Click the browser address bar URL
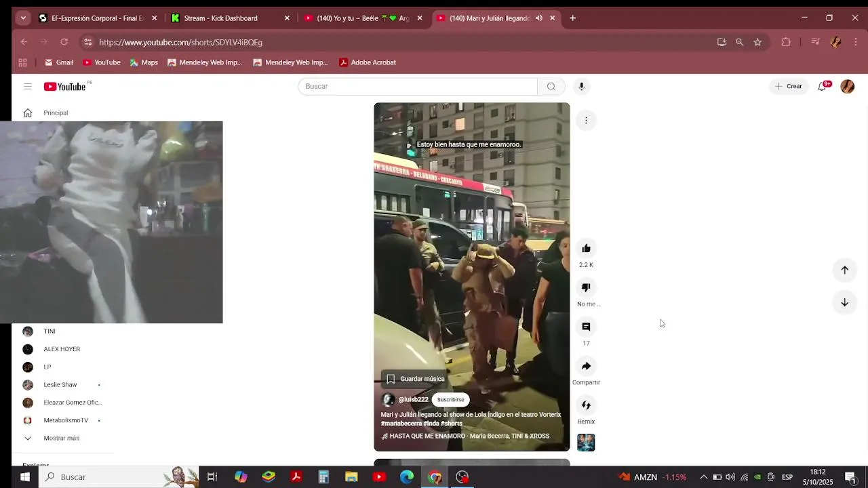 coord(180,42)
